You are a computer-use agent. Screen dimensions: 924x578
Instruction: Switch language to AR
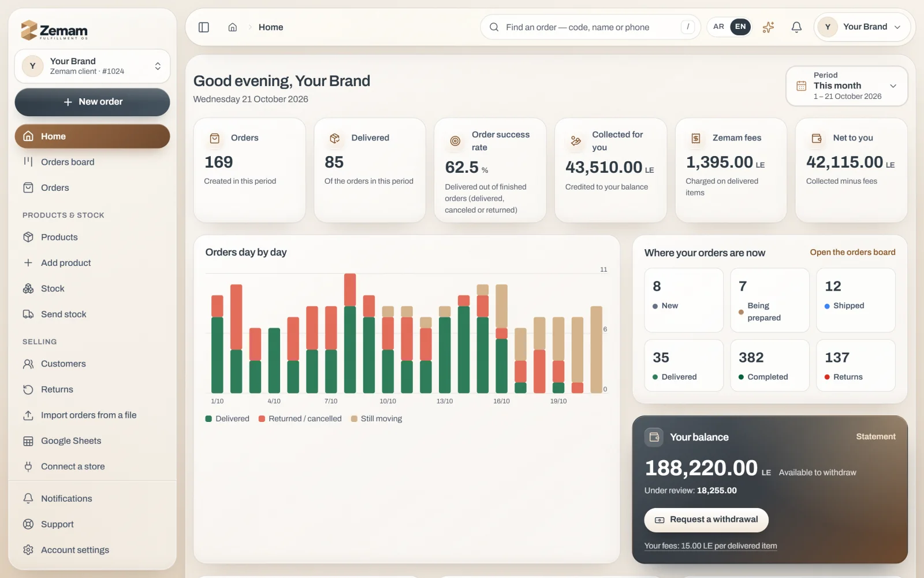718,27
